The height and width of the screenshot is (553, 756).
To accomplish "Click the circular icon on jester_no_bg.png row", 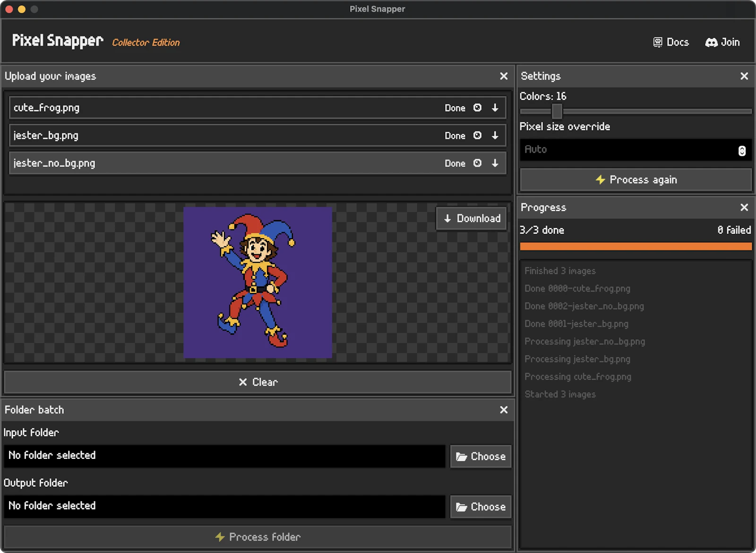I will 477,163.
